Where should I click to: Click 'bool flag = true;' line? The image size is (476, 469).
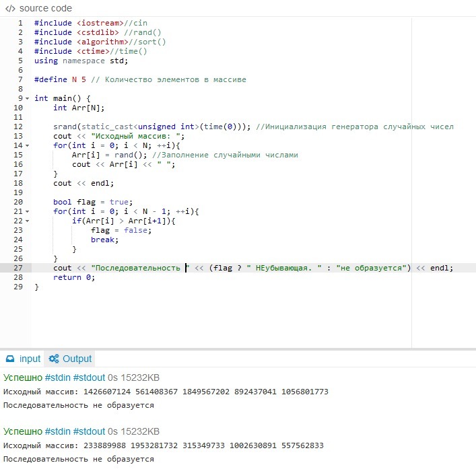[x=93, y=202]
